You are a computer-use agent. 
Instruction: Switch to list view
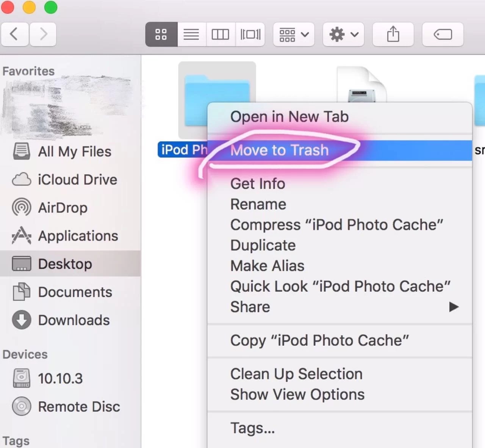point(191,34)
